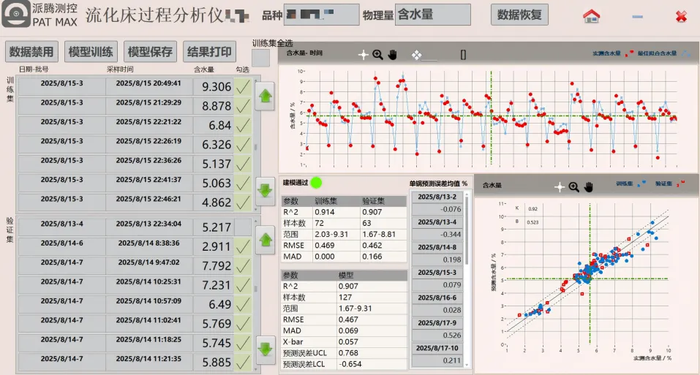Start 模型训练

91,52
